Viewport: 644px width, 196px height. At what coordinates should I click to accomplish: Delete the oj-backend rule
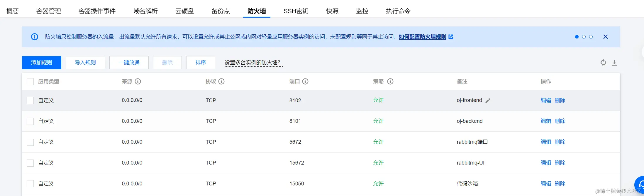click(560, 121)
